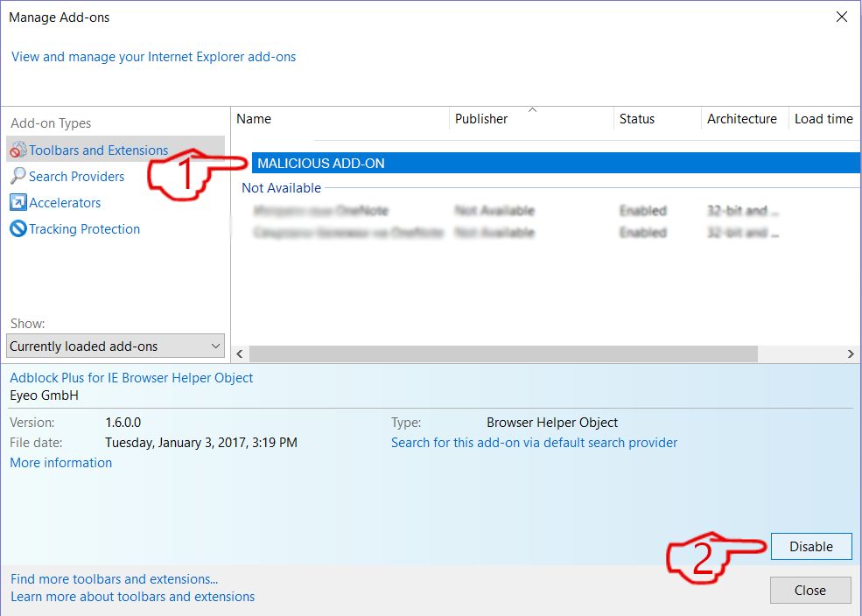
Task: Click the Load time column header
Action: 823,119
